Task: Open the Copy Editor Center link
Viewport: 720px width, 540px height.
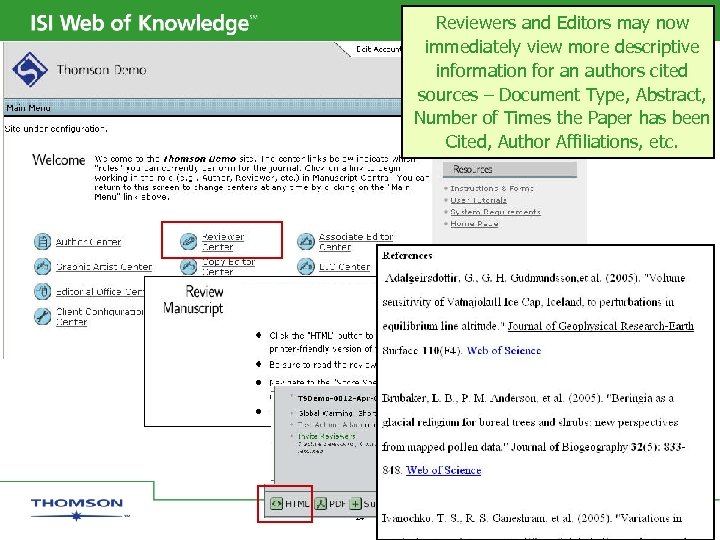Action: pyautogui.click(x=228, y=266)
